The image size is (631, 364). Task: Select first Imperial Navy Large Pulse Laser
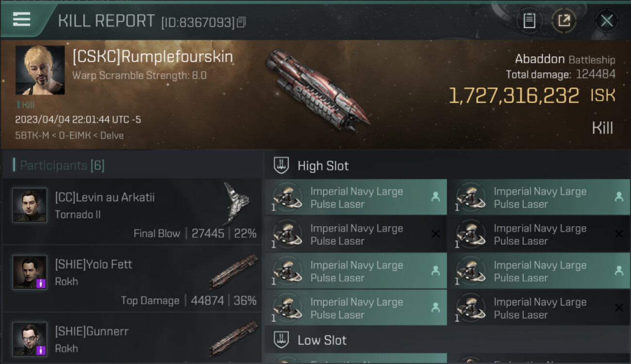(x=356, y=198)
